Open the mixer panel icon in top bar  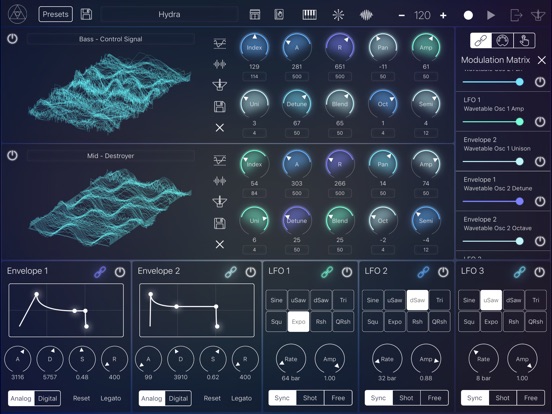255,15
